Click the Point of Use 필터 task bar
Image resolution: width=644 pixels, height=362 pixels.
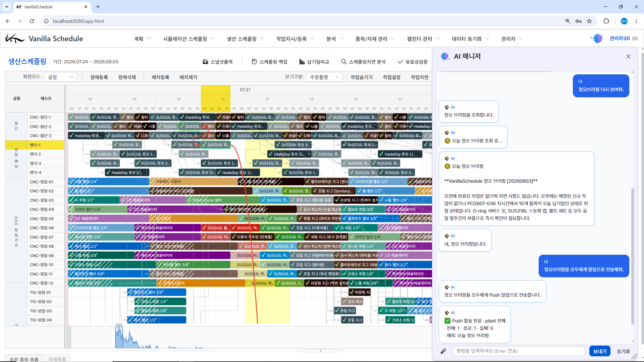click(x=223, y=200)
